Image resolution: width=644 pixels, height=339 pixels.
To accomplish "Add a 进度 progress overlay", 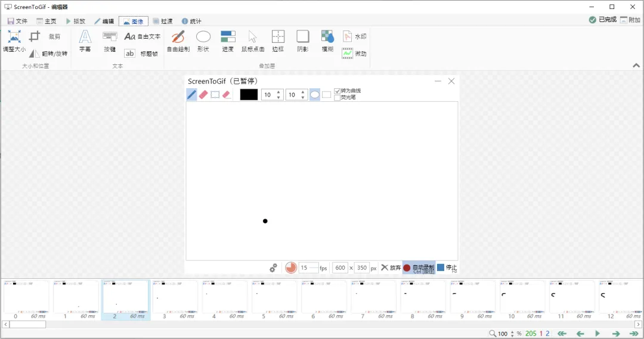I will [228, 41].
